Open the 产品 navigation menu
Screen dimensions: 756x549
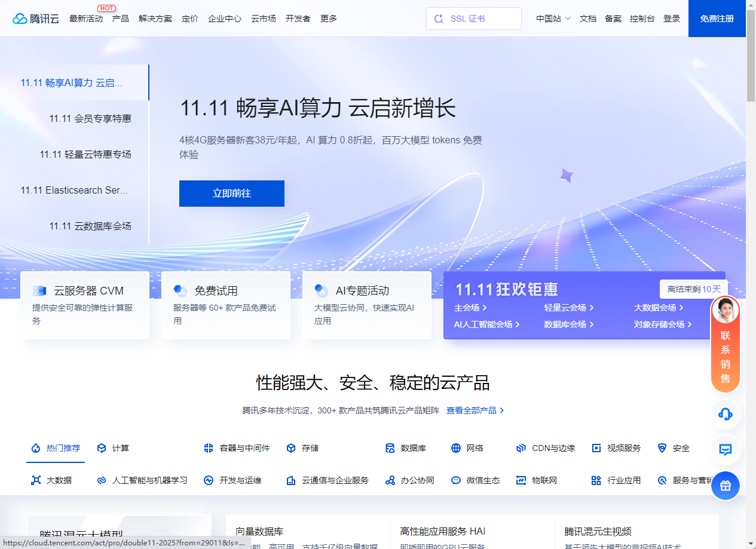(120, 19)
